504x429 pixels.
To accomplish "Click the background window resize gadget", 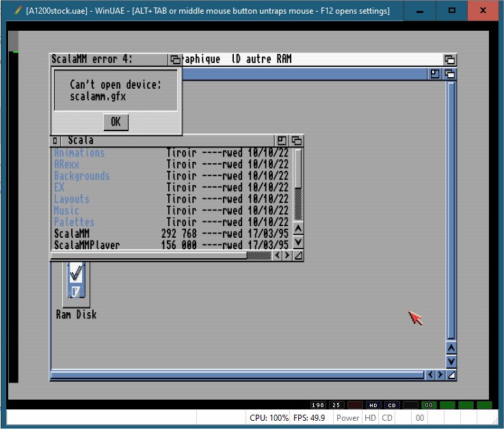I will pyautogui.click(x=451, y=375).
